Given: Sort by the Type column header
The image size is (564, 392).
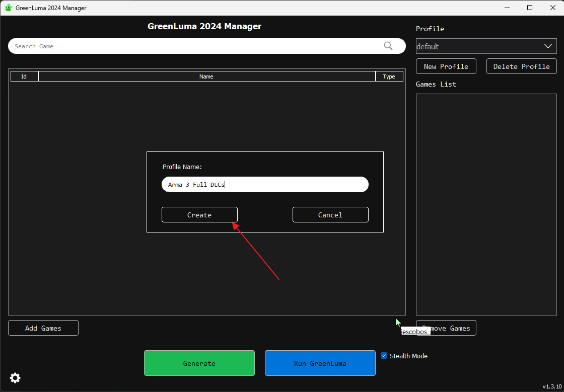Looking at the screenshot, I should pos(389,76).
